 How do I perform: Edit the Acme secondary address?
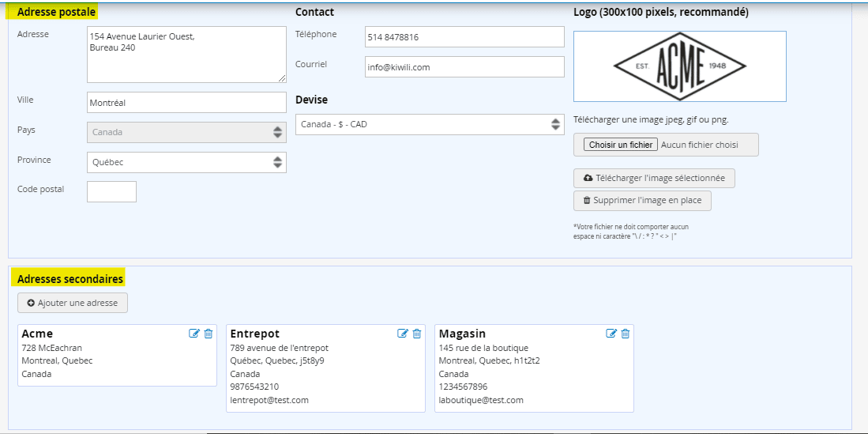pos(194,333)
